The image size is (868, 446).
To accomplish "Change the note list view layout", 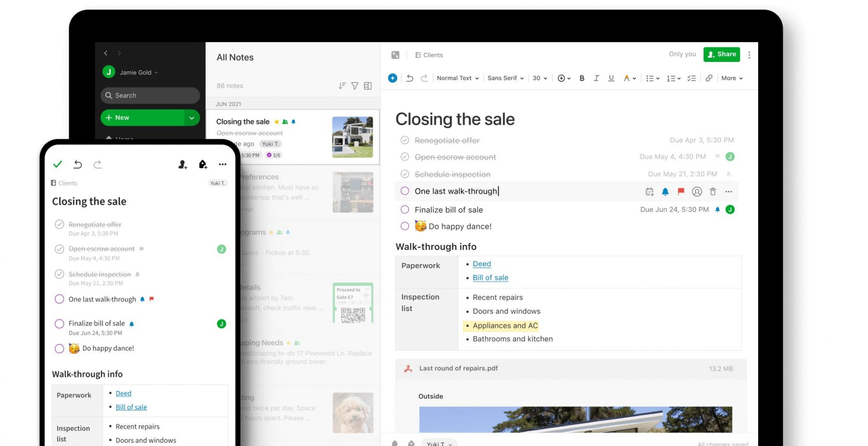I will pyautogui.click(x=368, y=86).
